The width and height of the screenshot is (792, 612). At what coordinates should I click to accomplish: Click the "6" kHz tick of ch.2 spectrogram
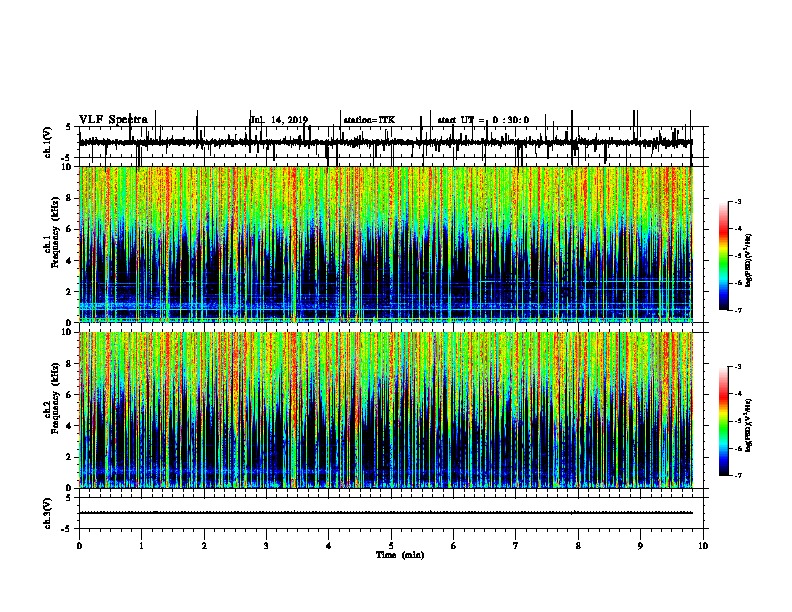(x=70, y=395)
